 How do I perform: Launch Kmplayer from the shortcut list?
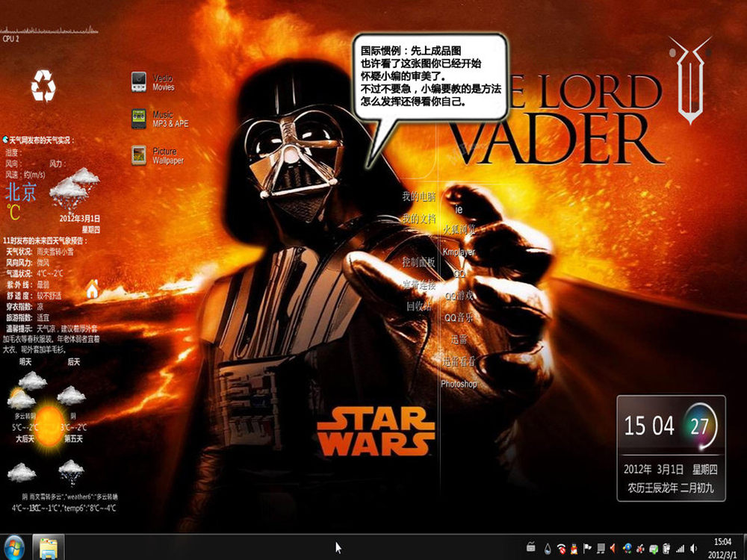tap(459, 252)
